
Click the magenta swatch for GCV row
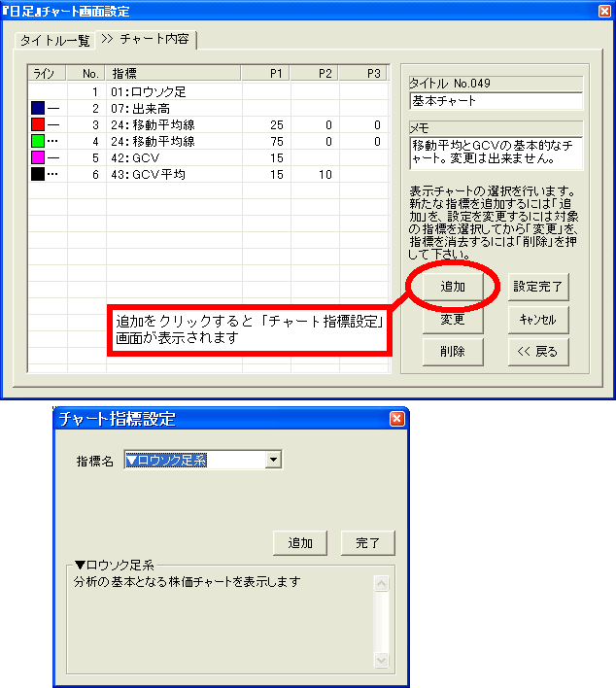point(38,157)
